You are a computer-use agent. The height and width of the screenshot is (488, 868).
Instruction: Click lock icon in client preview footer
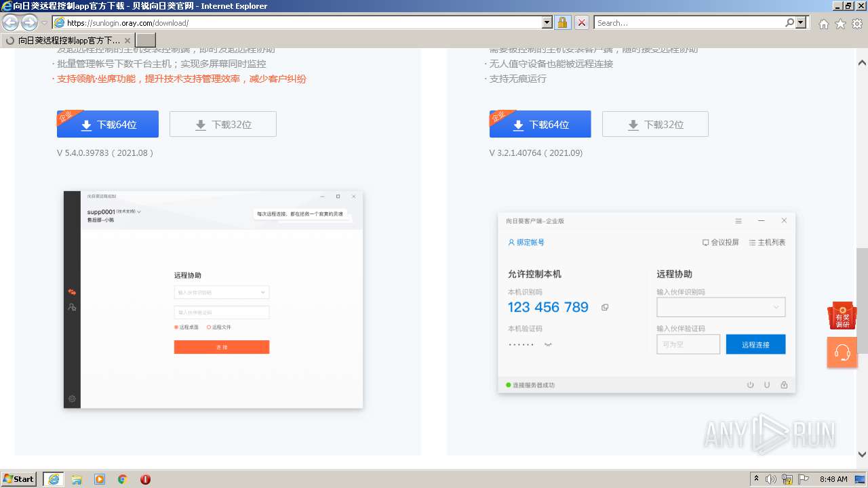click(784, 385)
